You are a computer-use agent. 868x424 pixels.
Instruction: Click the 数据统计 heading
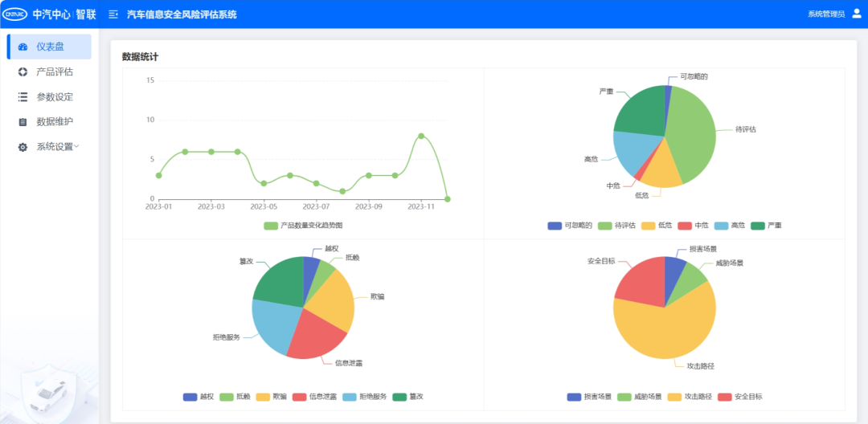tap(140, 56)
